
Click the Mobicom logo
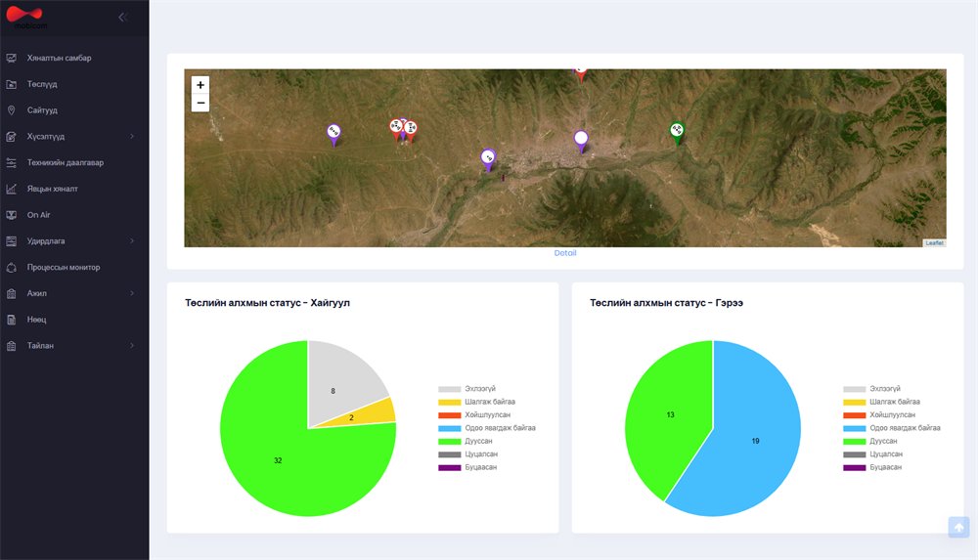(26, 17)
